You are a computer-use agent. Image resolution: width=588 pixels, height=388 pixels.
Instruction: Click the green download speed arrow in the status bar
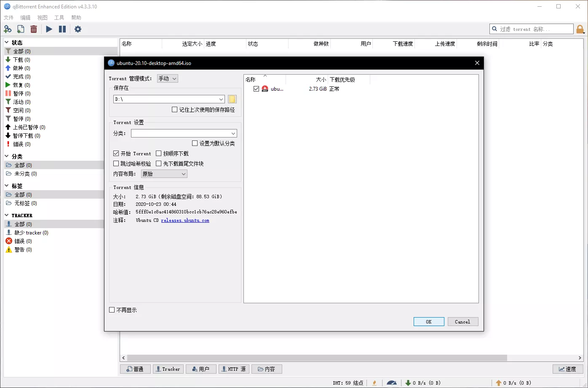[x=408, y=383]
